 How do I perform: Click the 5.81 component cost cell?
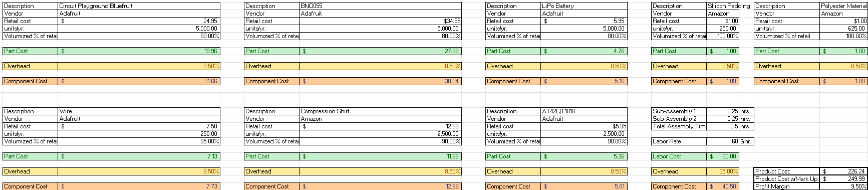[x=584, y=186]
